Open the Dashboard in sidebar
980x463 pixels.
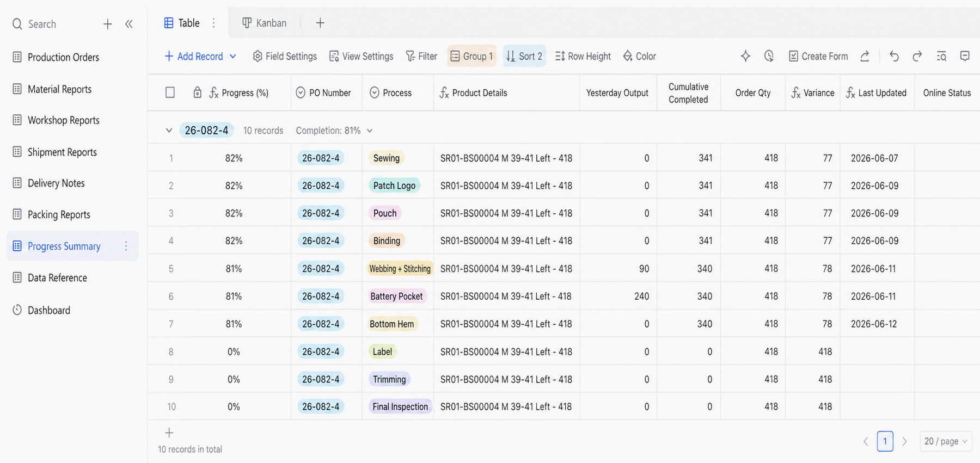[x=49, y=310]
